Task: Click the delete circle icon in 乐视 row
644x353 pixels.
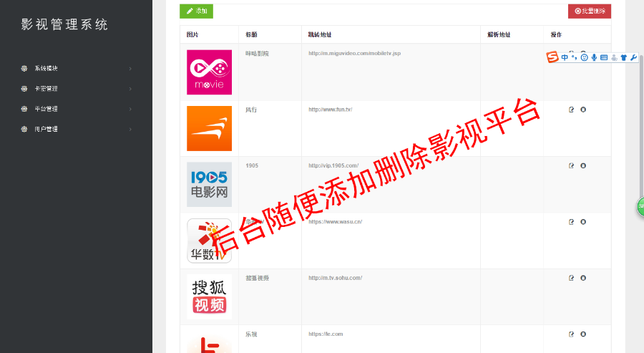Action: pos(582,334)
